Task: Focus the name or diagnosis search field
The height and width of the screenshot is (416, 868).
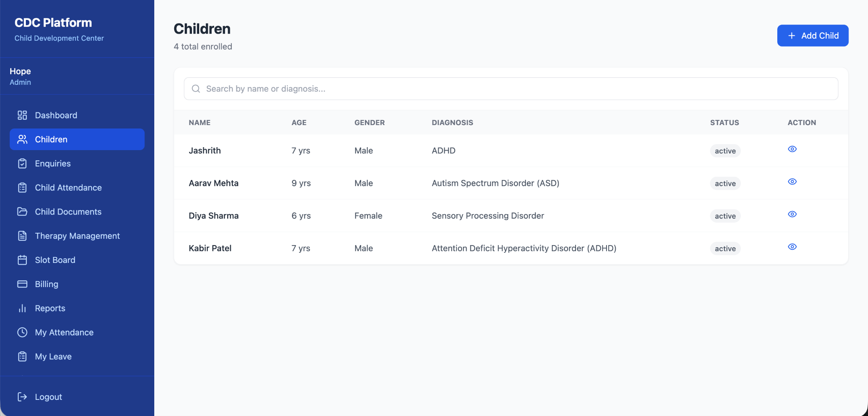Action: tap(511, 89)
